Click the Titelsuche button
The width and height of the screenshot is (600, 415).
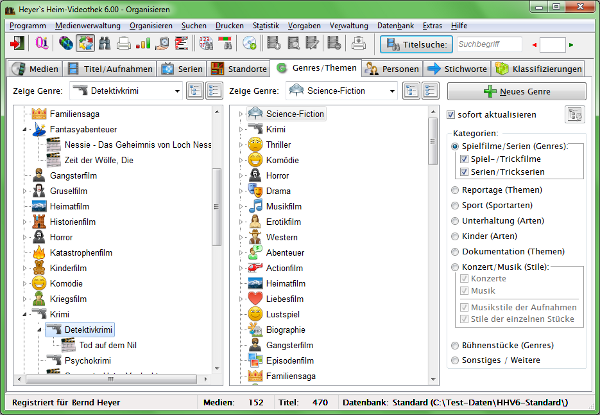(x=415, y=44)
